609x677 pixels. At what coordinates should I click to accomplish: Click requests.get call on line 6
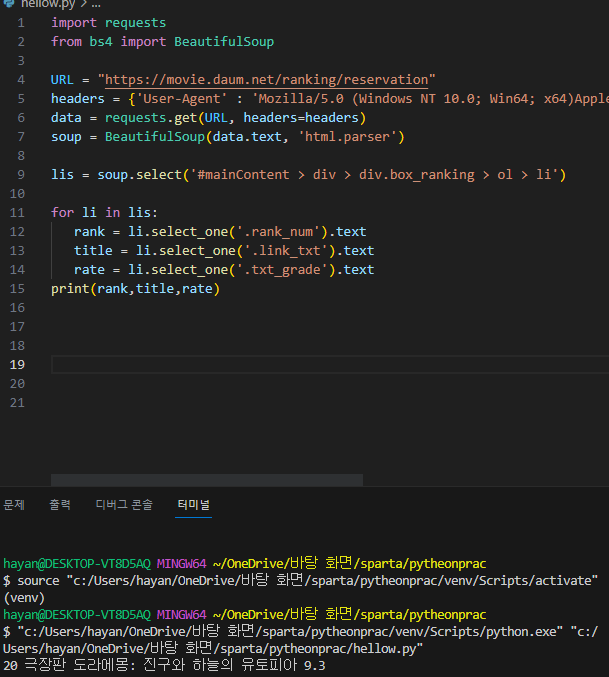pyautogui.click(x=235, y=118)
